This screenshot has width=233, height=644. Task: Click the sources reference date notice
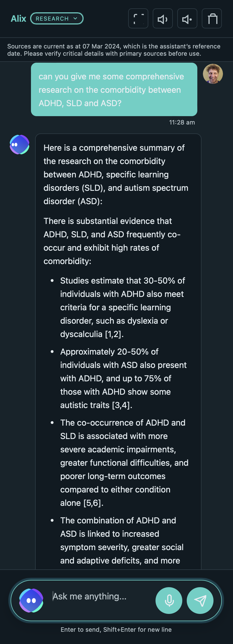coord(114,50)
